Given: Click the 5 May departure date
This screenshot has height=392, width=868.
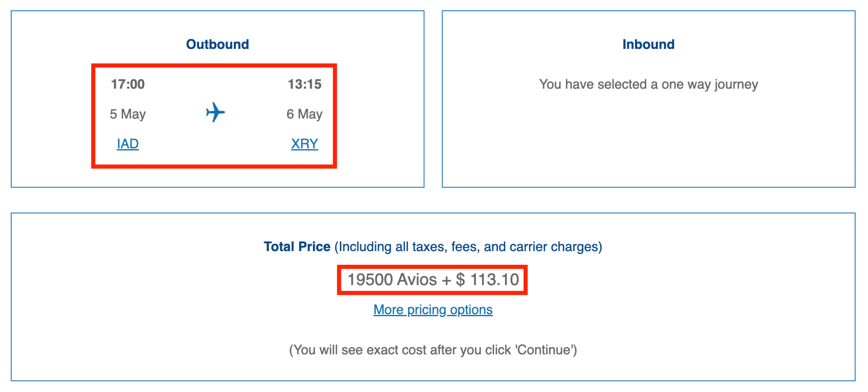Looking at the screenshot, I should coord(127,114).
